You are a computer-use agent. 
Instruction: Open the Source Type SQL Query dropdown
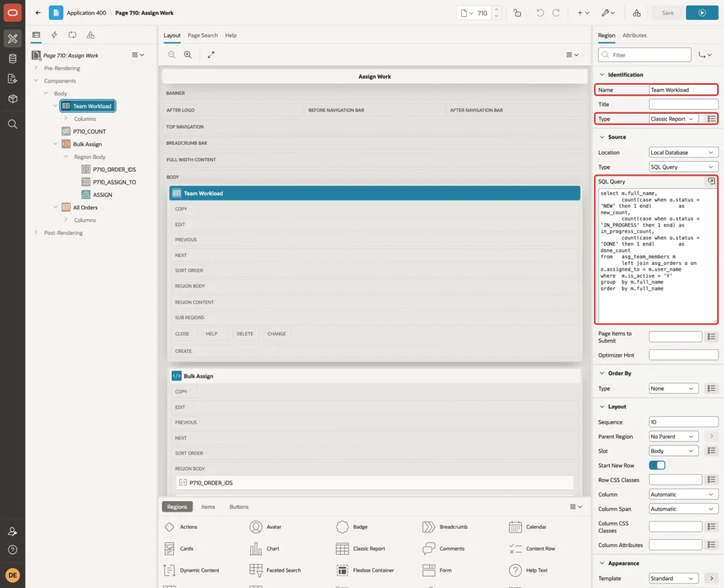coord(684,167)
